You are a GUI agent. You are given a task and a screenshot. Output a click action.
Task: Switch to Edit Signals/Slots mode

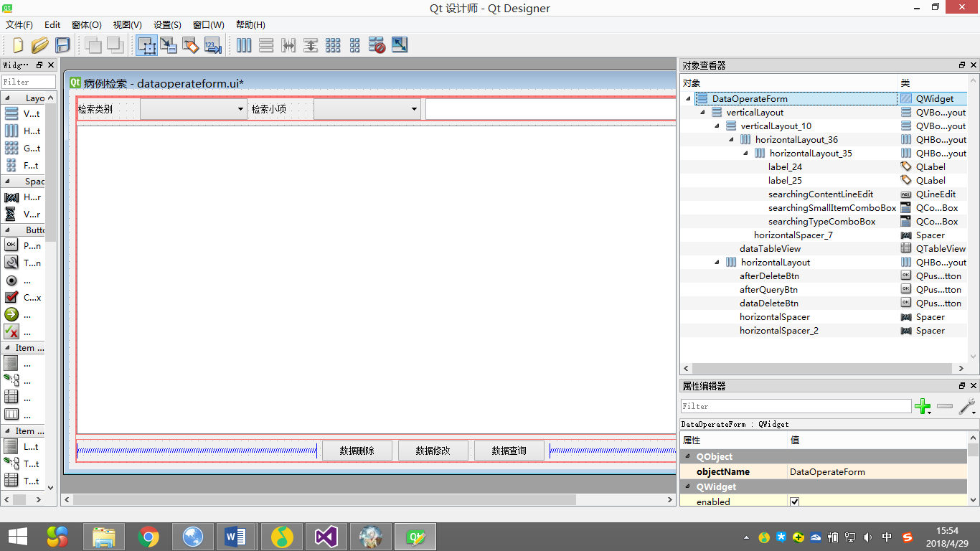(169, 45)
